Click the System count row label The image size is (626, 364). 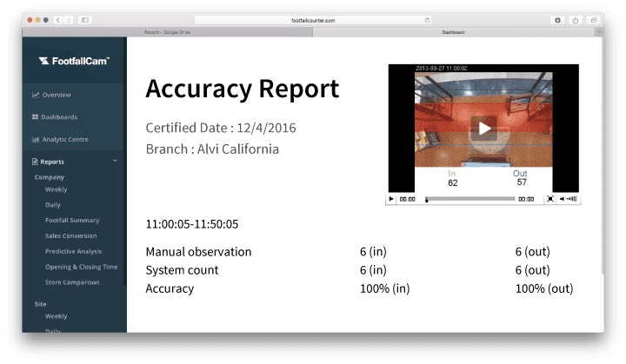(x=182, y=270)
